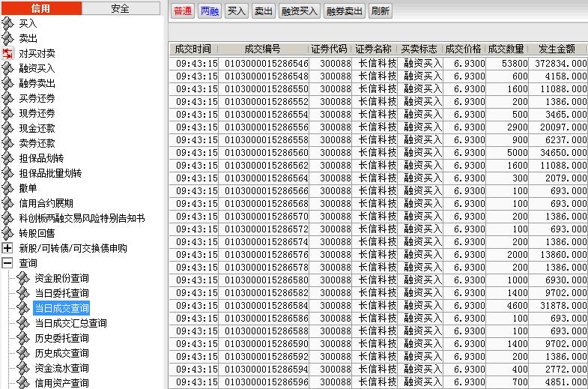Click the icon next to 买入

tap(7, 23)
